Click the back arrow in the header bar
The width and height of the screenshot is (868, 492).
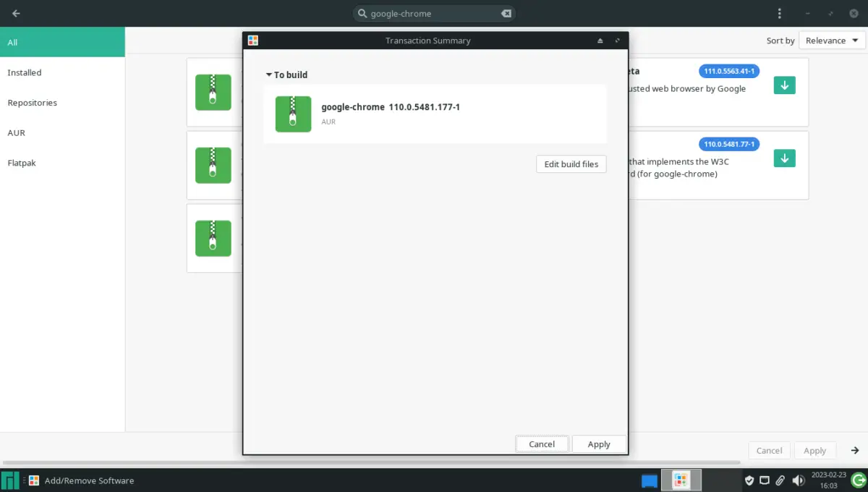16,13
